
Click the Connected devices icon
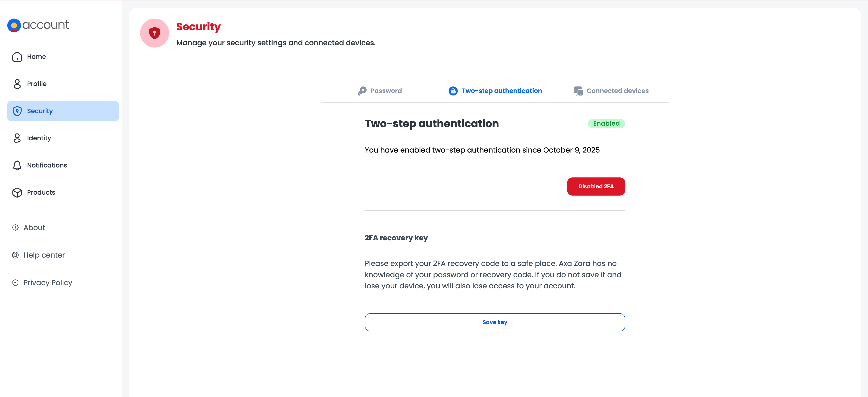click(578, 91)
